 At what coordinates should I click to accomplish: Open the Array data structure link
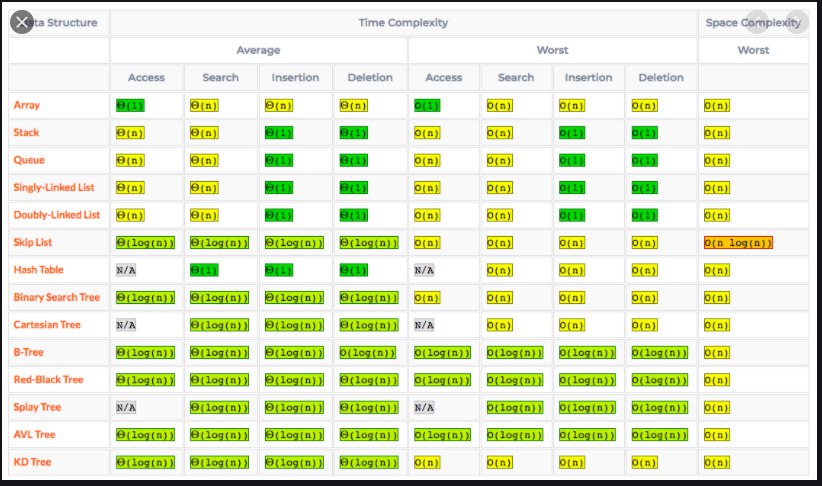[27, 105]
